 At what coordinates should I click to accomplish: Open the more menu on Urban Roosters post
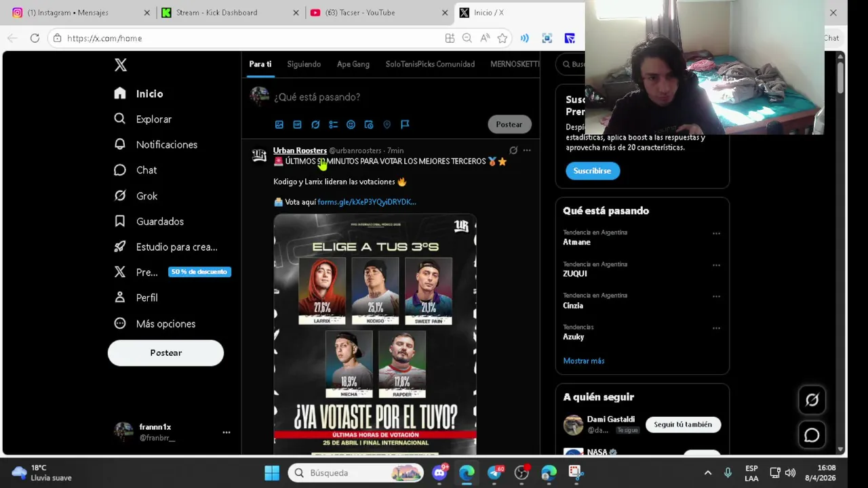point(527,150)
